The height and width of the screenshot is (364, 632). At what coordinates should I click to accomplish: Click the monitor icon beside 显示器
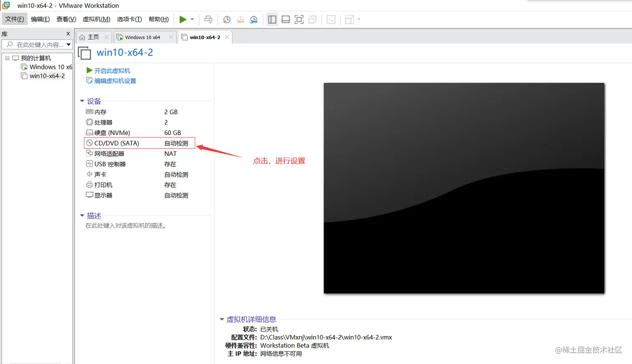click(89, 195)
